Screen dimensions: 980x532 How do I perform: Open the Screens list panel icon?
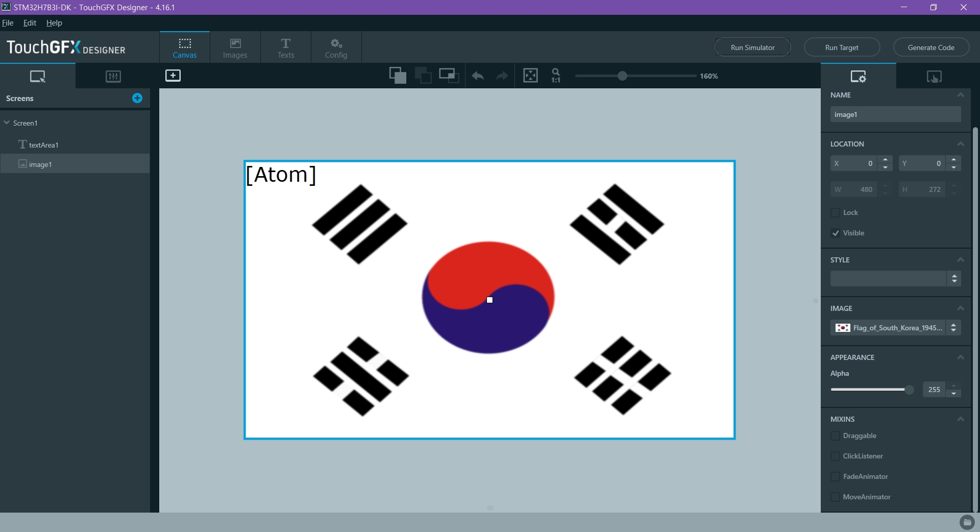tap(38, 77)
